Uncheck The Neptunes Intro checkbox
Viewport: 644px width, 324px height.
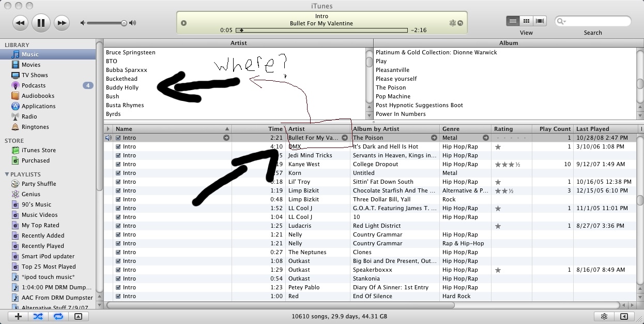click(x=118, y=253)
